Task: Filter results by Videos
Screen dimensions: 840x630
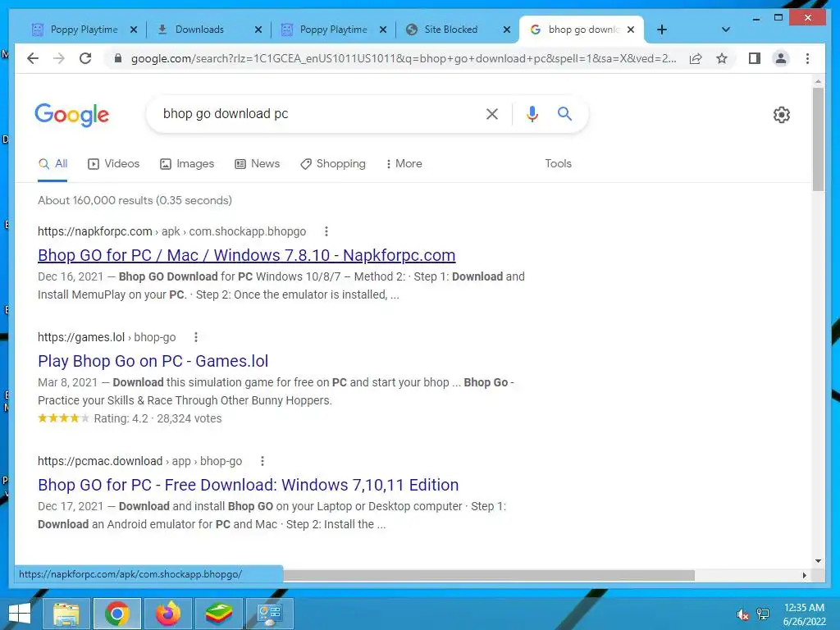Action: click(x=113, y=164)
